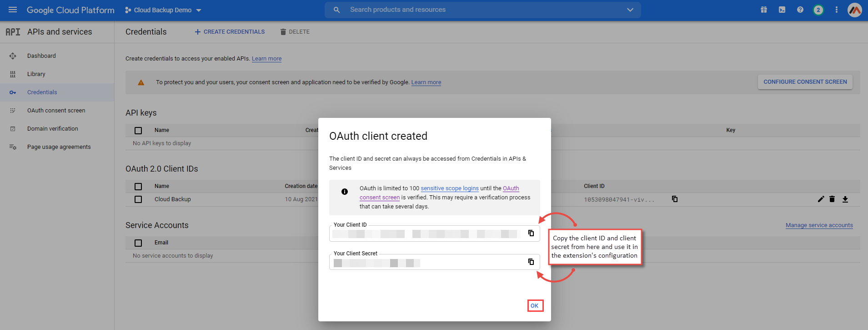The image size is (868, 330).
Task: Open Manage service accounts link
Action: tap(819, 225)
